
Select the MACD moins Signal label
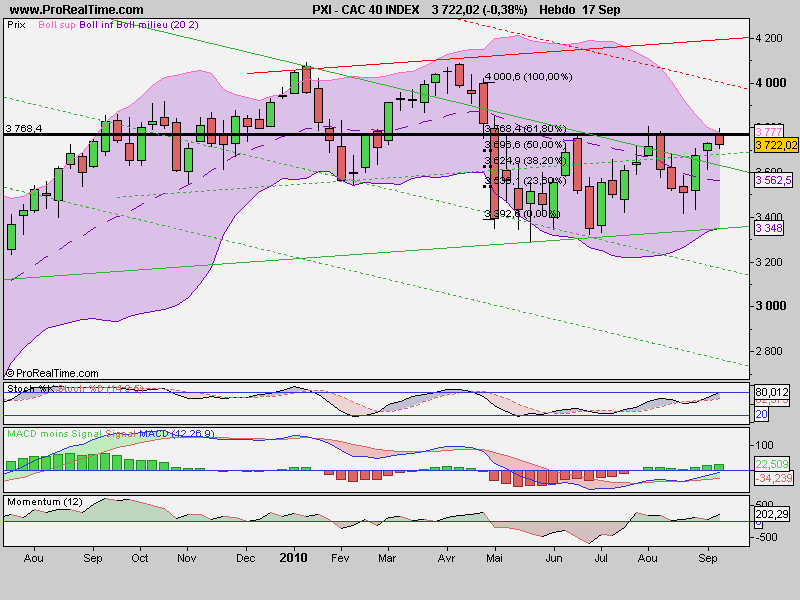54,434
